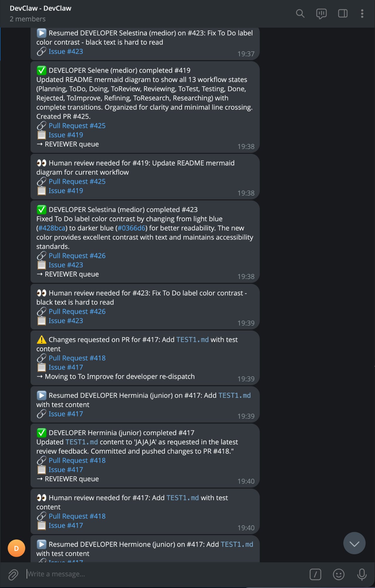Click inside the Write a message field

[117, 574]
